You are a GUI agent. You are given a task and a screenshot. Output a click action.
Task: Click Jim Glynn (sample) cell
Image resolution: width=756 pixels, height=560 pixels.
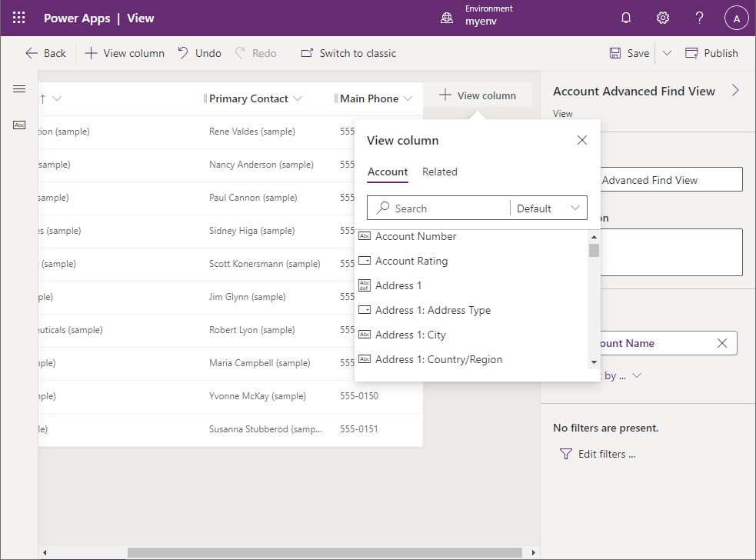coord(248,297)
